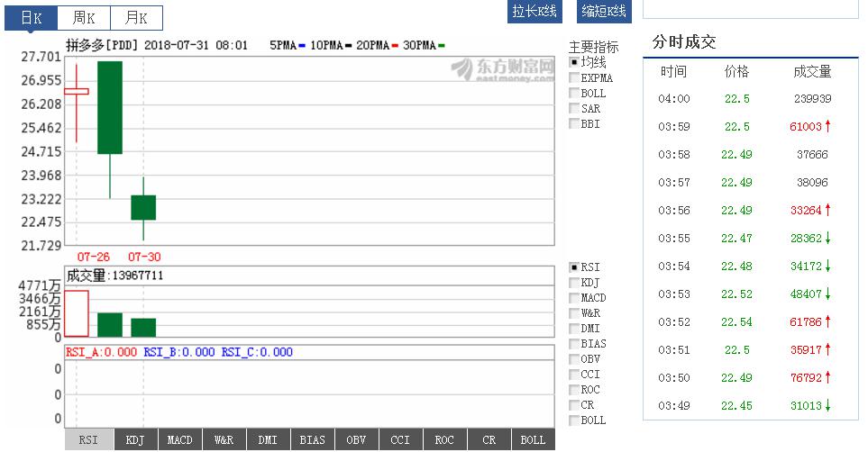Viewport: 868px width, 452px height.
Task: Select the BIAS sub-indicator checkbox
Action: tap(574, 344)
